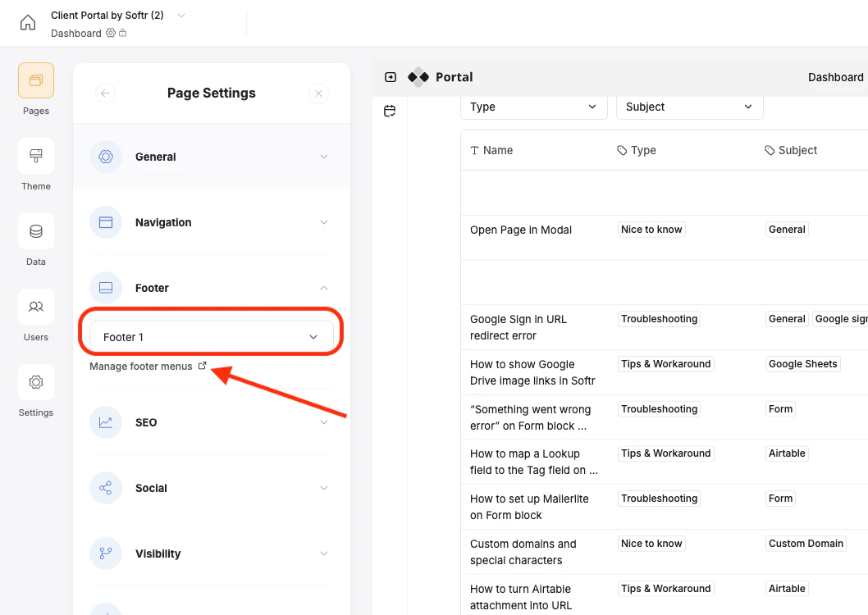Click the Navigation window section icon
Screen dimensions: 868x615
(106, 222)
